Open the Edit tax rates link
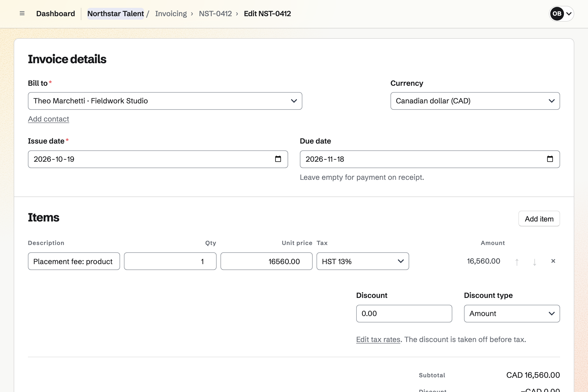 pos(378,340)
